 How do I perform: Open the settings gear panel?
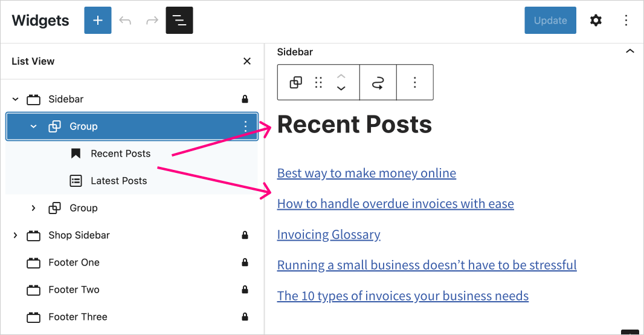coord(596,20)
